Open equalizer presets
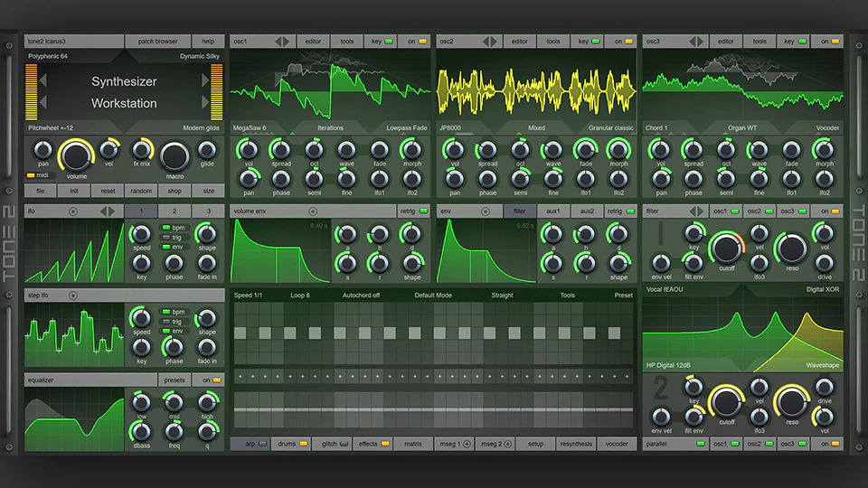The height and width of the screenshot is (488, 868). coord(175,380)
